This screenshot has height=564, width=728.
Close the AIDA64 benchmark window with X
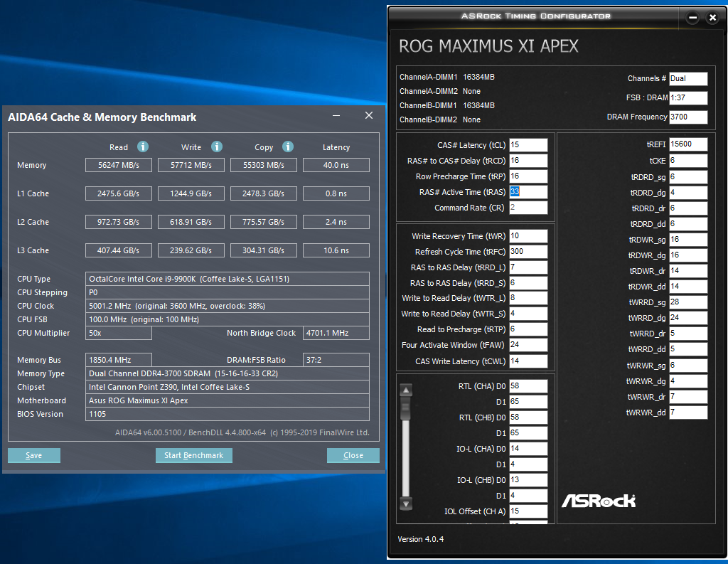tap(369, 115)
